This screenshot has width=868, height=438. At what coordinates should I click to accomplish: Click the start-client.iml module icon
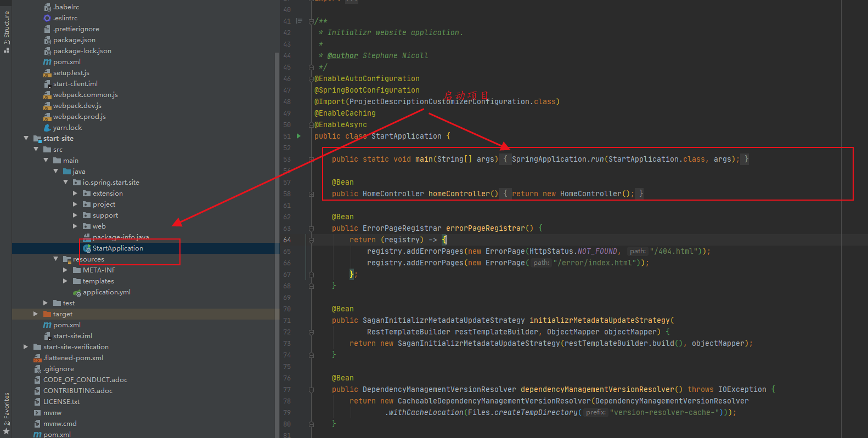tap(47, 84)
